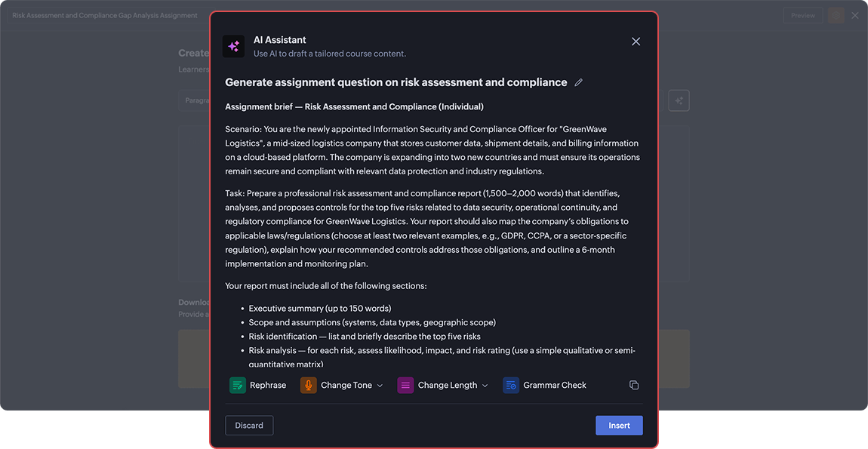Click the Preview button
Screen dimensions: 868x449
tap(802, 15)
